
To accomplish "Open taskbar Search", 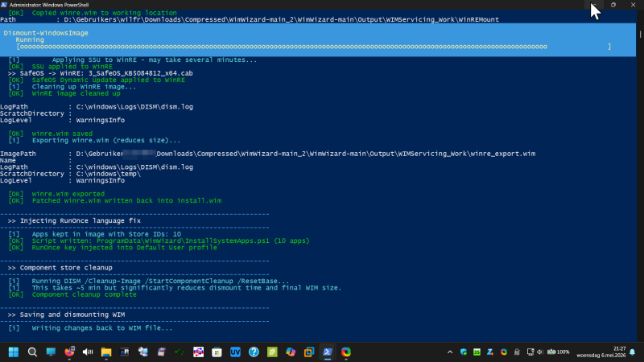I will point(32,352).
